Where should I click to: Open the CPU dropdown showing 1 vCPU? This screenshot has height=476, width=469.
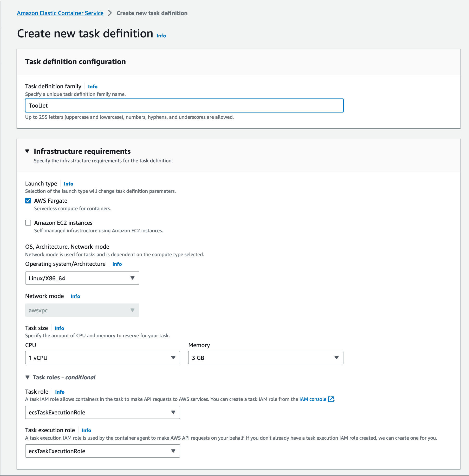(x=102, y=358)
